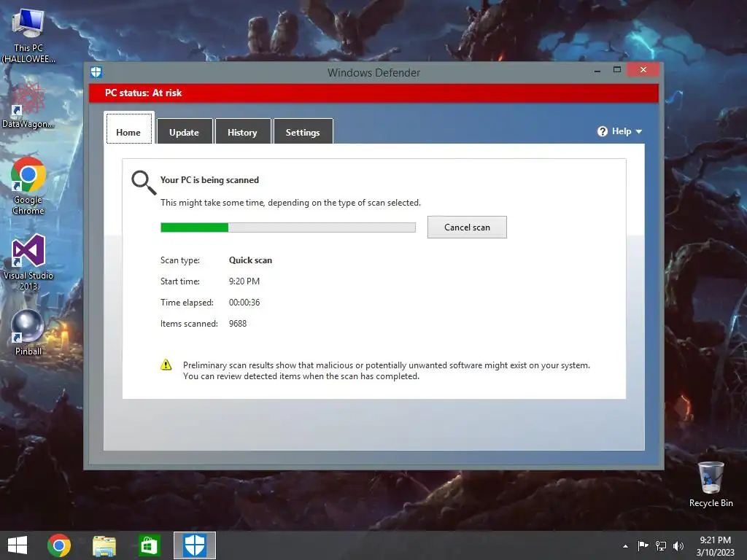Click the Help question mark icon
The height and width of the screenshot is (560, 747).
tap(602, 131)
